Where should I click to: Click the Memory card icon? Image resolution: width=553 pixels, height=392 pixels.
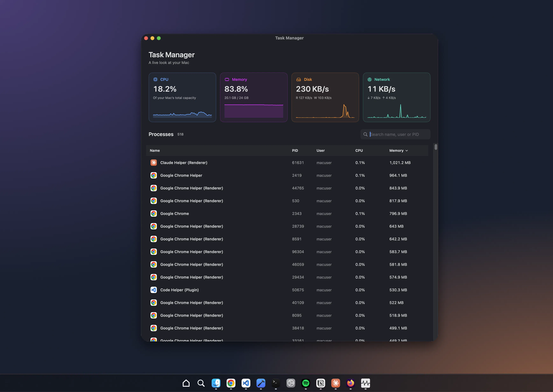click(227, 79)
